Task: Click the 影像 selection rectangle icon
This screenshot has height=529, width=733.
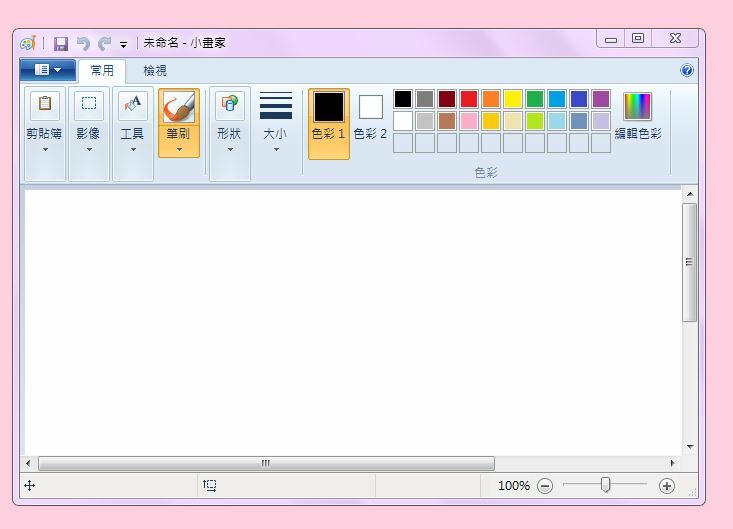Action: point(89,105)
